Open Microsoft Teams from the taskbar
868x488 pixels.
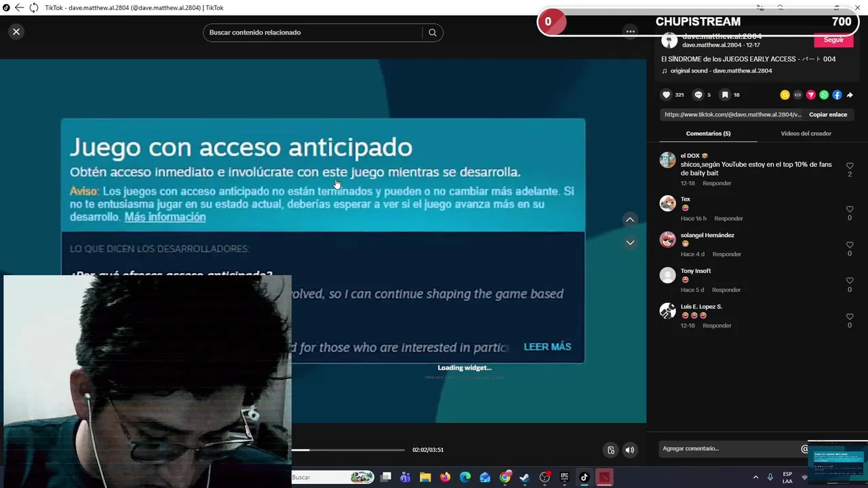[x=406, y=477]
